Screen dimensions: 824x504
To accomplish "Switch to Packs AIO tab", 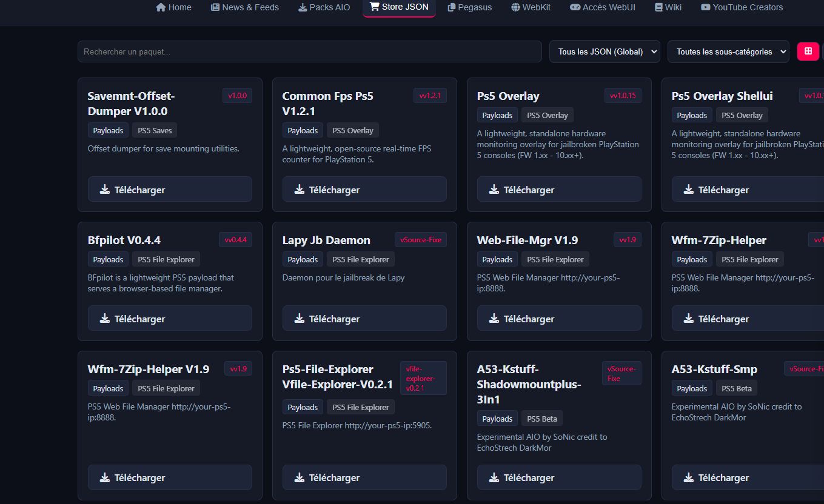I will [x=324, y=7].
